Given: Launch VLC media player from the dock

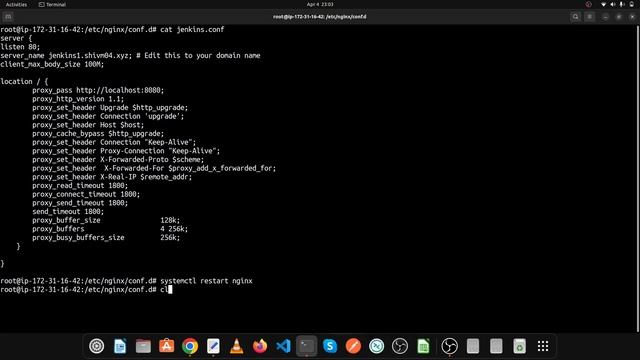Looking at the screenshot, I should (236, 346).
